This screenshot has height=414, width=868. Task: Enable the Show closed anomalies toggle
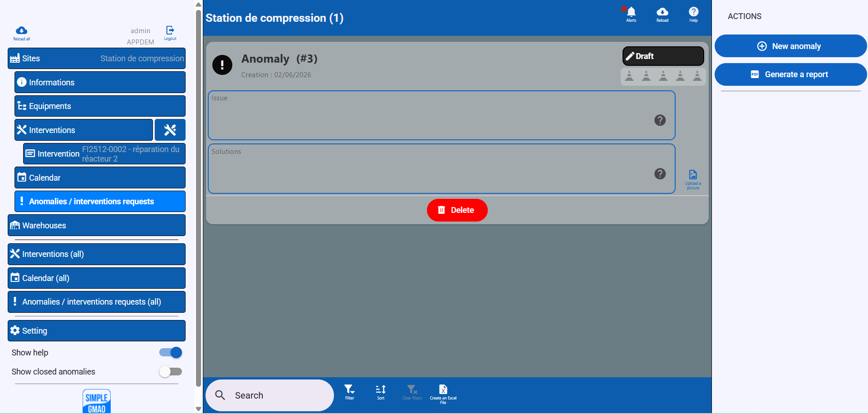(171, 371)
